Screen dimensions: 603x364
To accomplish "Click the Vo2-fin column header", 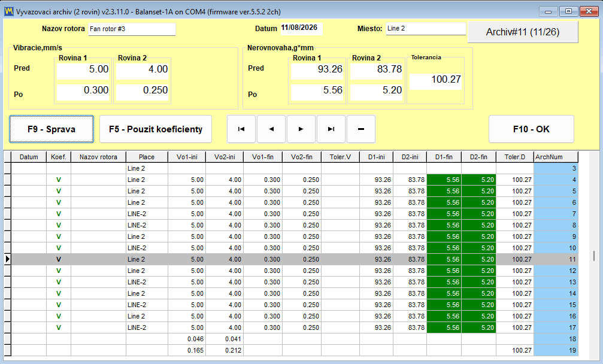I will point(302,157).
